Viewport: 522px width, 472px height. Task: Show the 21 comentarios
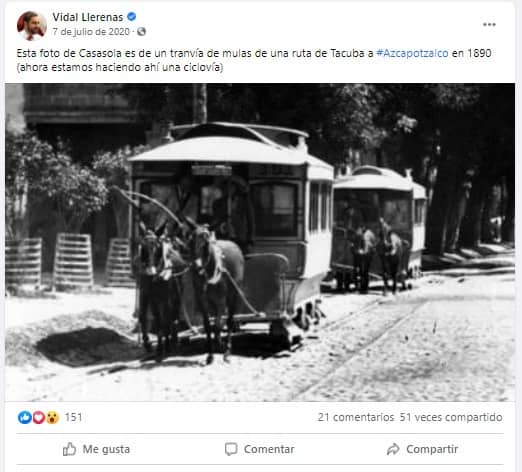tap(356, 417)
